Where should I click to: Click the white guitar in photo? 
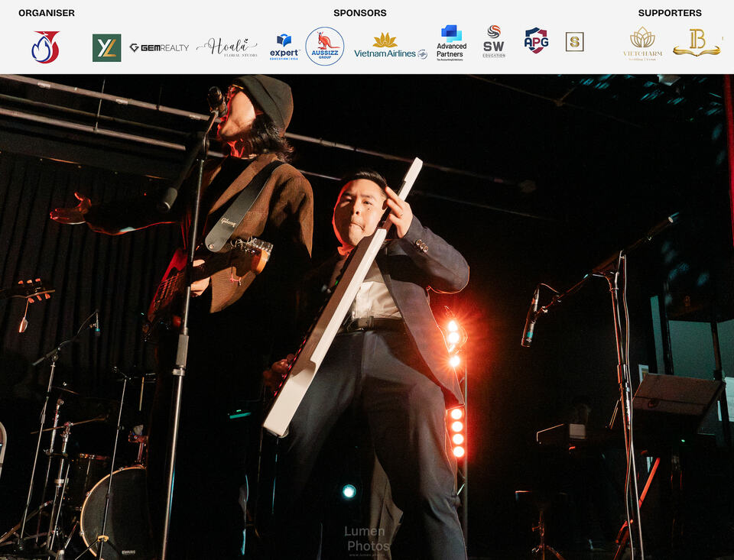[x=343, y=297]
